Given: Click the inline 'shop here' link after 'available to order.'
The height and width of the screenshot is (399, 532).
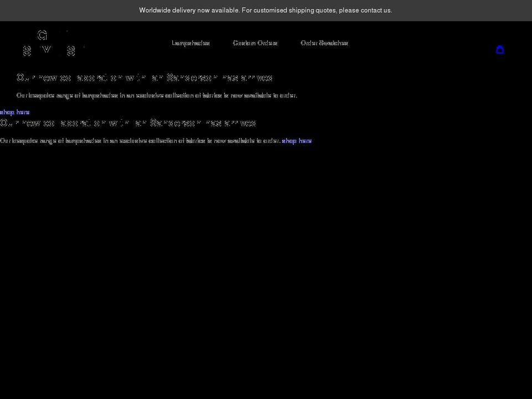Looking at the screenshot, I should 296,141.
